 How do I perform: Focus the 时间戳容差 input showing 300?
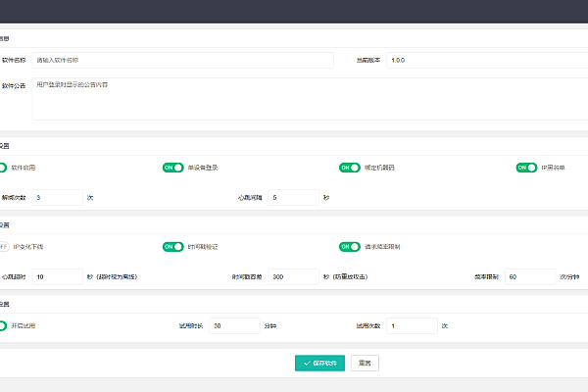click(294, 276)
